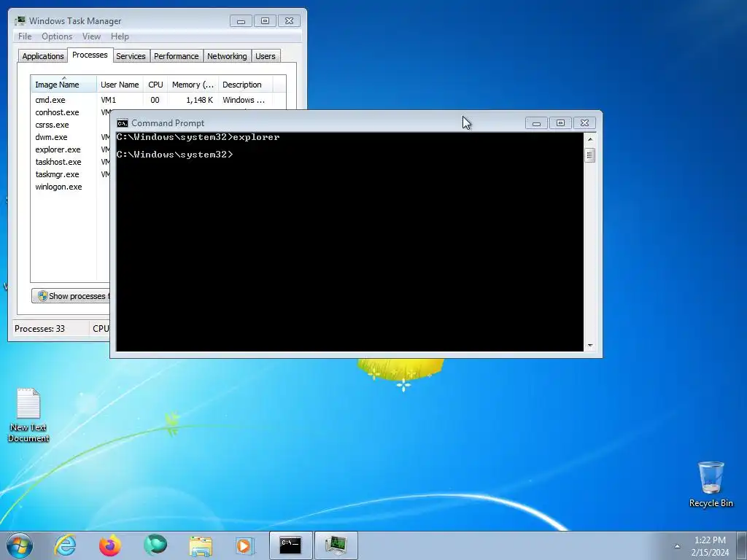The height and width of the screenshot is (560, 747).
Task: Maximize the Windows Task Manager window
Action: (x=265, y=21)
